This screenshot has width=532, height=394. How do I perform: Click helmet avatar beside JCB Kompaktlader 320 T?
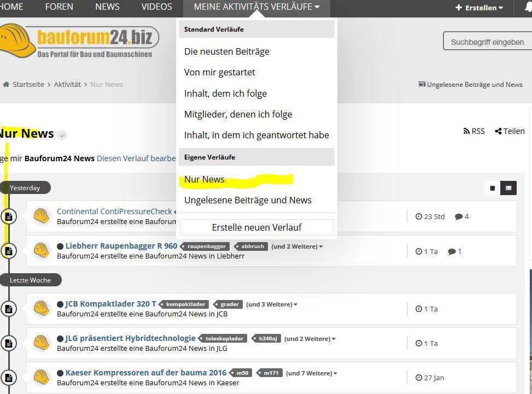pyautogui.click(x=42, y=309)
